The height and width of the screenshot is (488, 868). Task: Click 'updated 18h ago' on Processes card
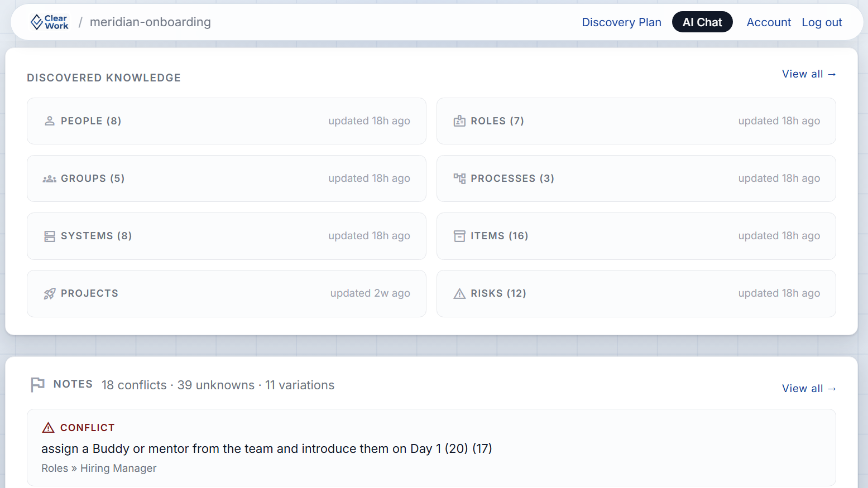(x=779, y=178)
